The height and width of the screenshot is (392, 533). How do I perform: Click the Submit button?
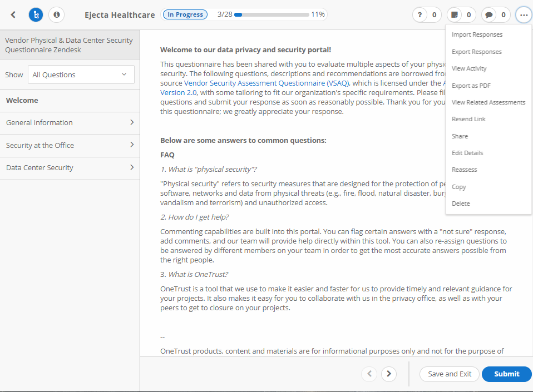[506, 374]
